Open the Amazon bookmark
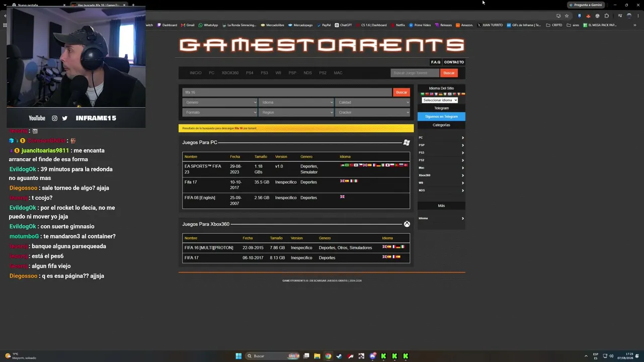The width and height of the screenshot is (644, 362). [464, 25]
